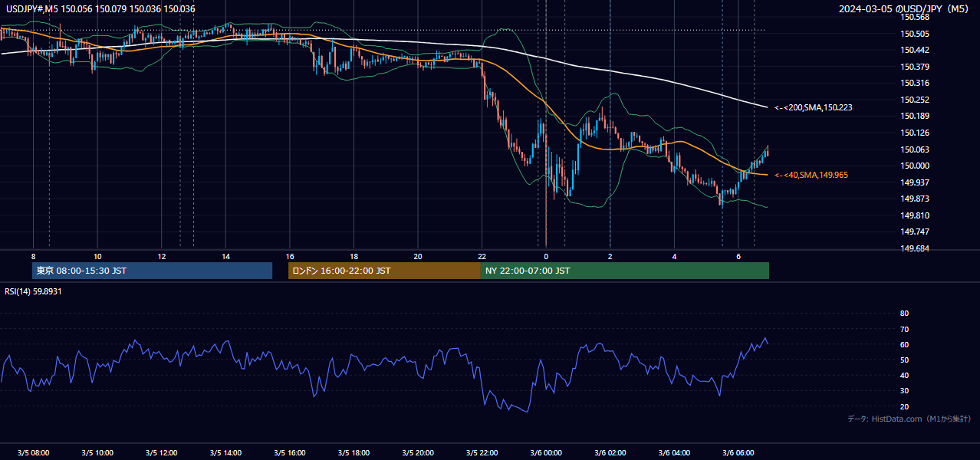Click hour 22 on the price chart time axis
The width and height of the screenshot is (980, 460).
[482, 256]
